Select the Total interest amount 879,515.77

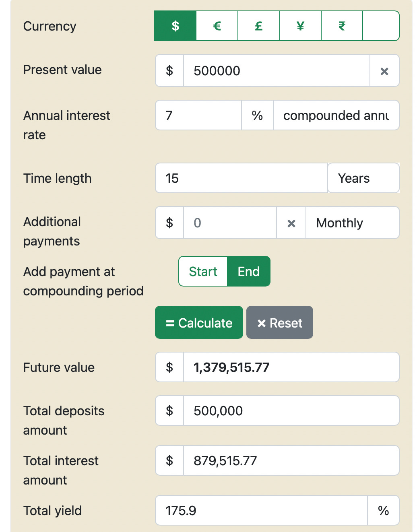291,461
